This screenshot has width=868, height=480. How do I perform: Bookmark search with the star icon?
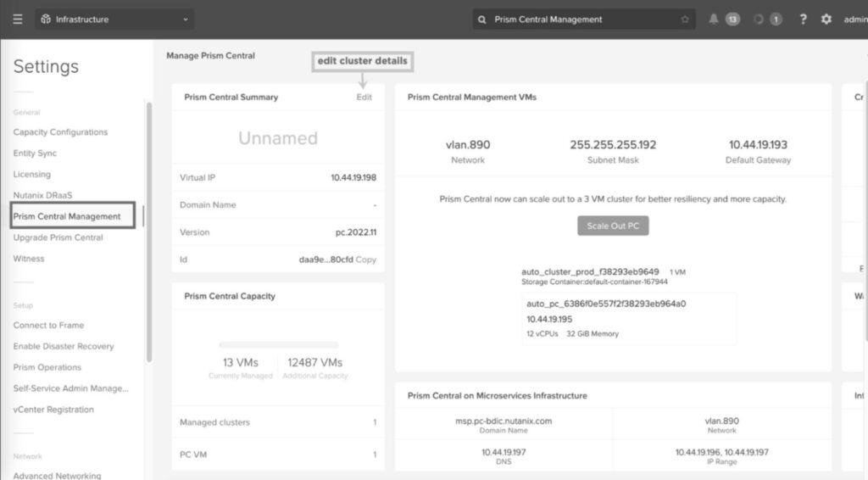pos(685,20)
